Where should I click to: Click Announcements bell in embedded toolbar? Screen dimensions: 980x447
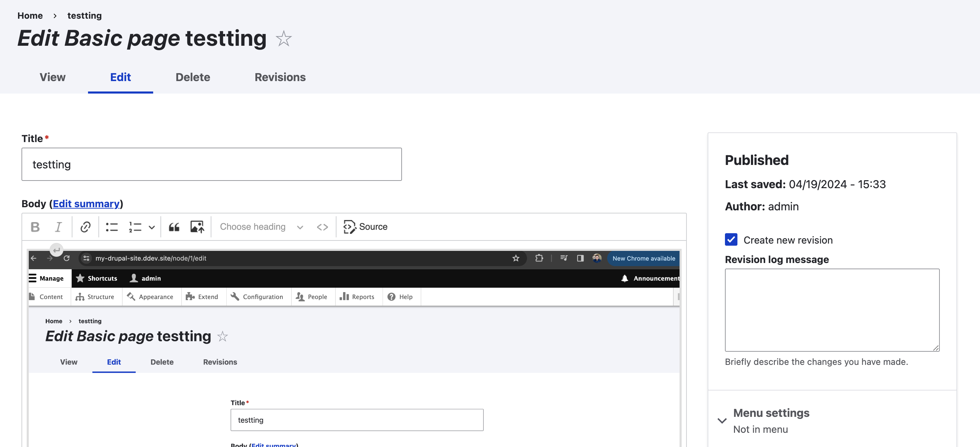pyautogui.click(x=650, y=279)
